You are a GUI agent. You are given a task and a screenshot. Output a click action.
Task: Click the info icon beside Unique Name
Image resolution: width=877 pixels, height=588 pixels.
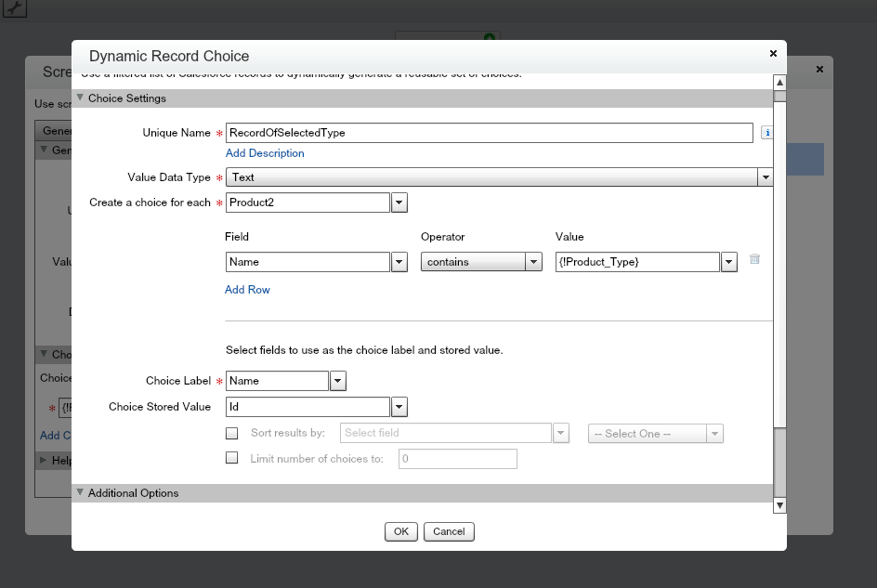click(766, 133)
